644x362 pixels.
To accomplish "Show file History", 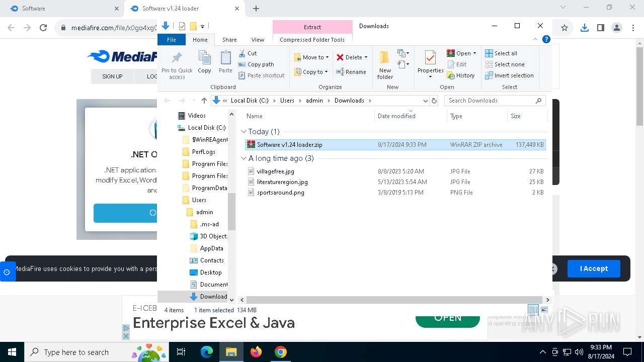I will tap(460, 75).
